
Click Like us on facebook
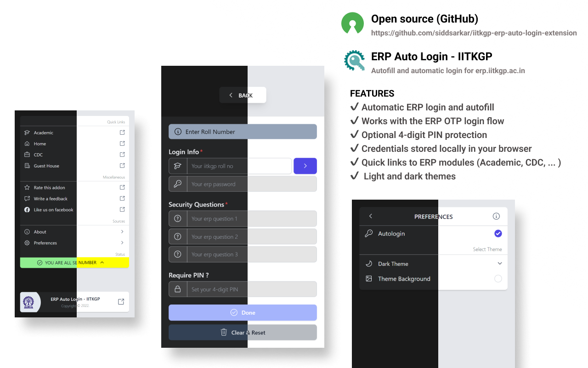click(74, 210)
